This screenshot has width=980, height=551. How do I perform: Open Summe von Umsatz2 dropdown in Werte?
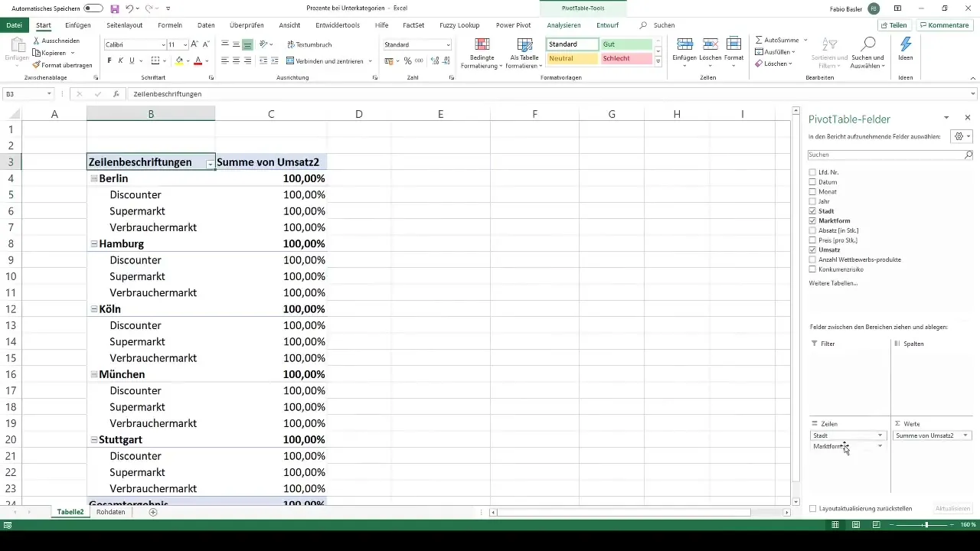click(965, 435)
